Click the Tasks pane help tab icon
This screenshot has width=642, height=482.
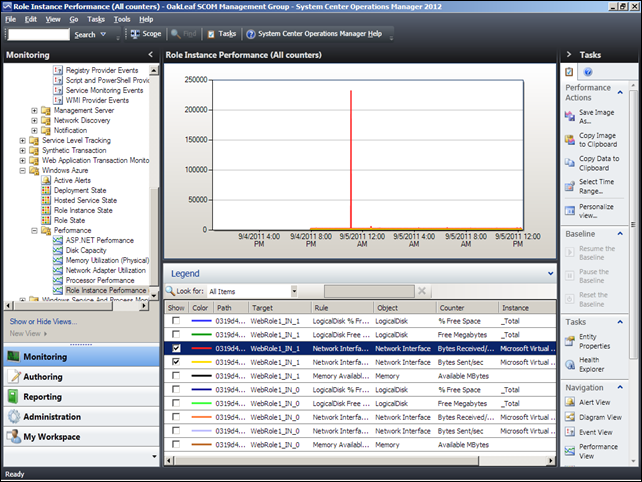tap(588, 72)
